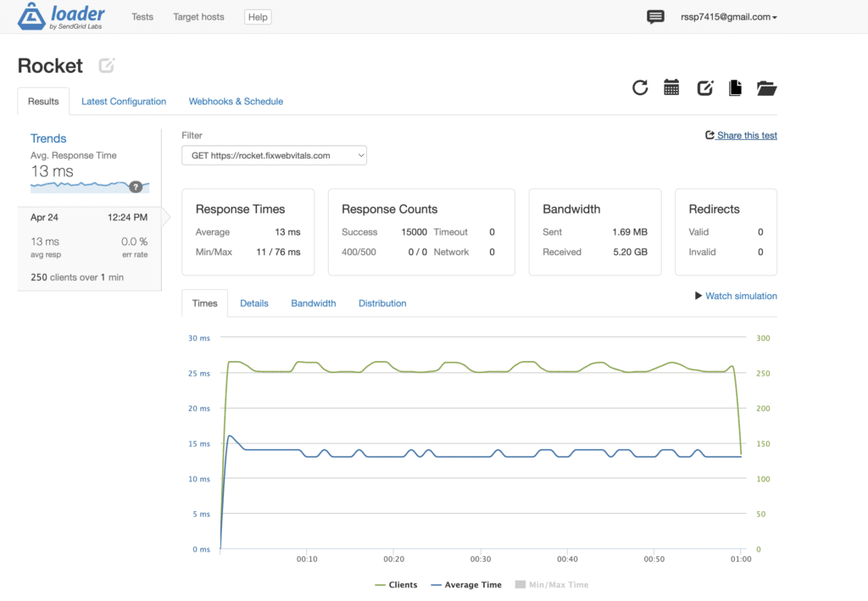Open the Bandwidth chart tab

point(314,303)
